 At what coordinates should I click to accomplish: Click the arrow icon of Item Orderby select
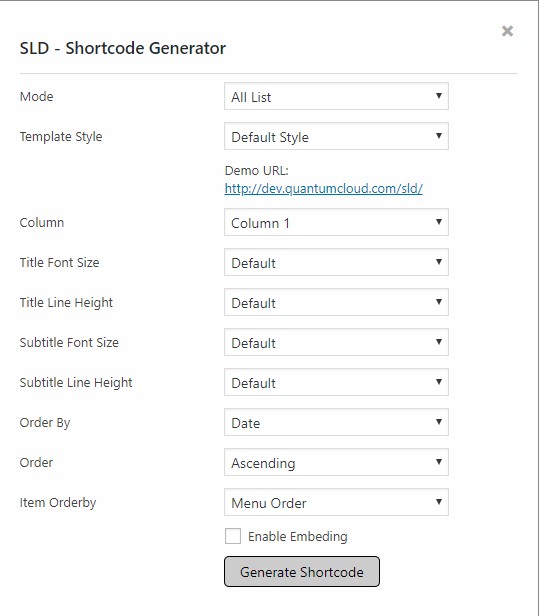click(439, 502)
